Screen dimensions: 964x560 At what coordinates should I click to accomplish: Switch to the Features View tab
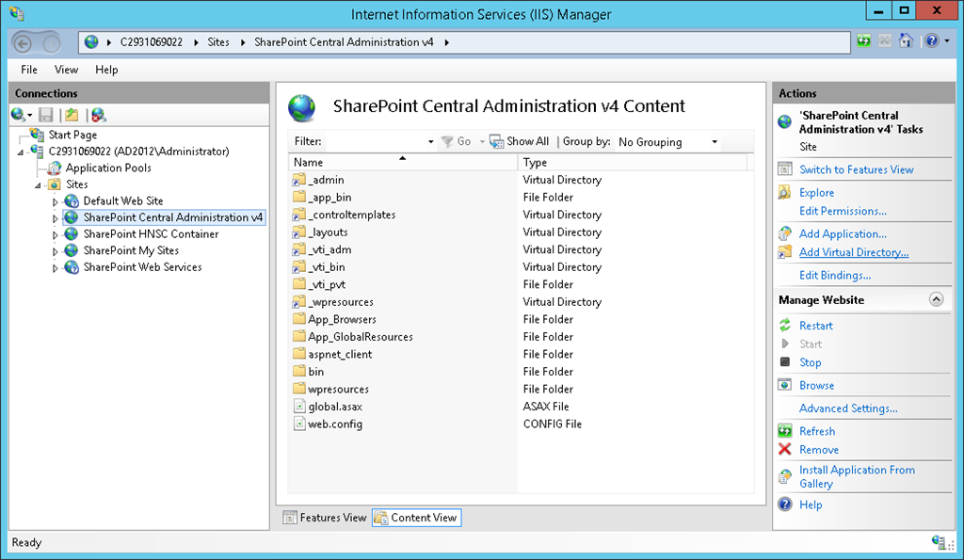325,518
